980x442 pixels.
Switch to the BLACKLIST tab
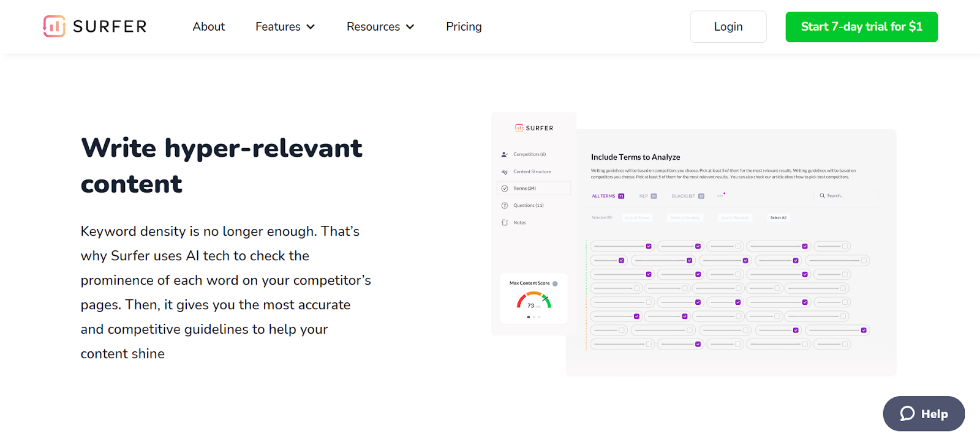click(x=688, y=196)
